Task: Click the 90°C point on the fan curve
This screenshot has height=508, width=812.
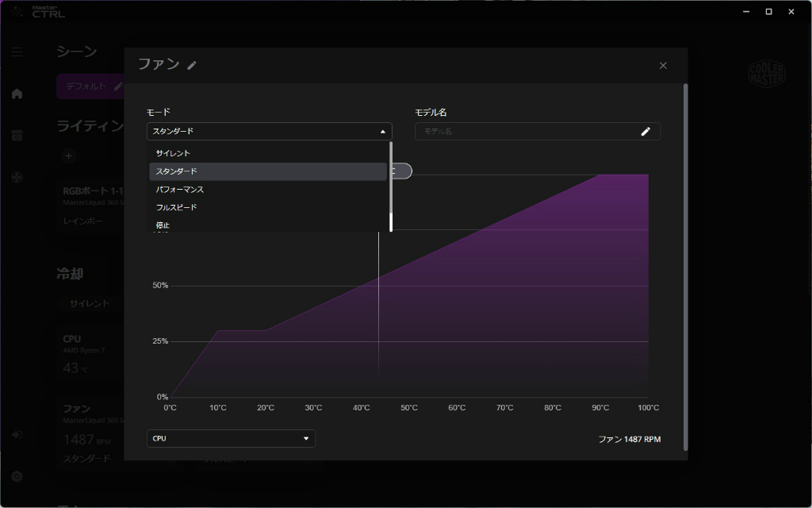Action: pyautogui.click(x=600, y=175)
